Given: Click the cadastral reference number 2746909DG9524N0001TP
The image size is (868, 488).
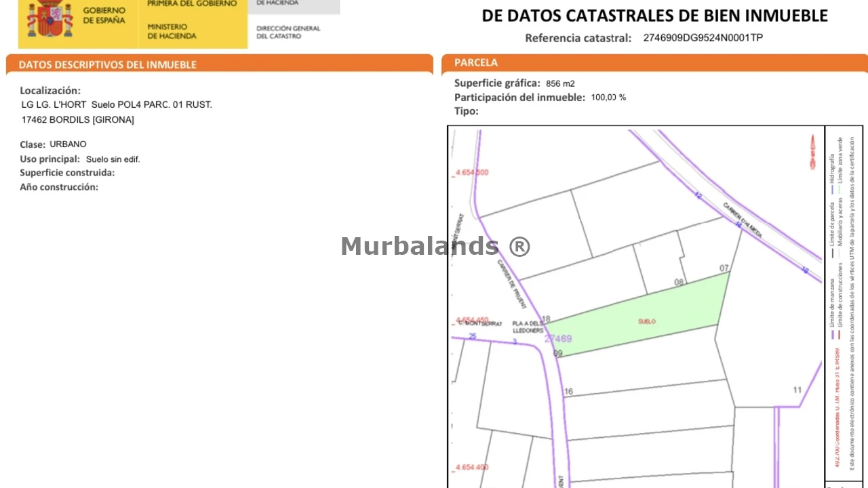Looking at the screenshot, I should click(x=703, y=38).
